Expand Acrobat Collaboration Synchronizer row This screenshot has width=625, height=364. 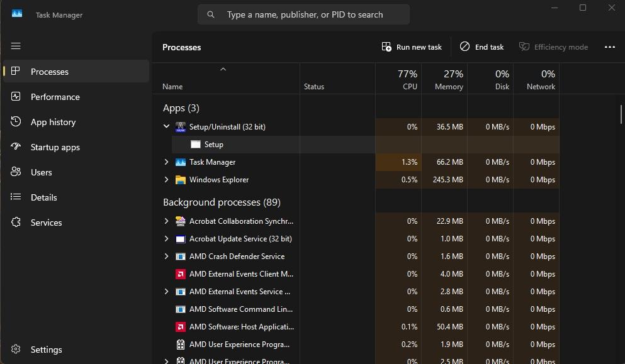click(166, 221)
